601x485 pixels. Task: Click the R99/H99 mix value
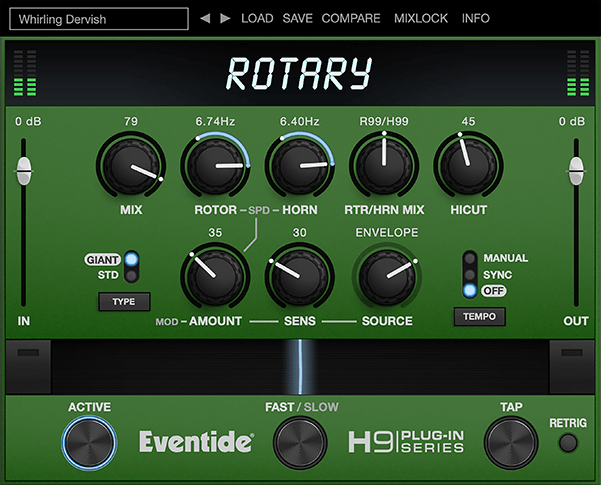[384, 122]
